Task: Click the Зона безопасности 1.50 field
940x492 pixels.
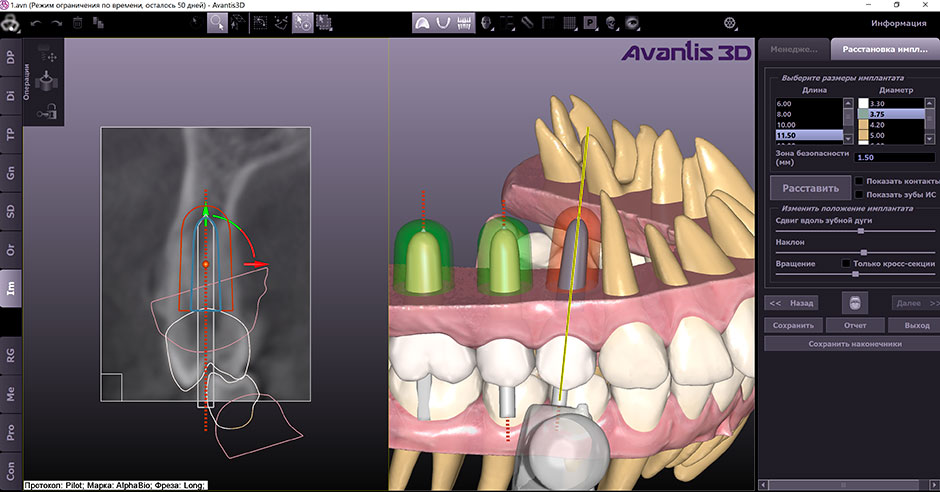Action: coord(896,158)
